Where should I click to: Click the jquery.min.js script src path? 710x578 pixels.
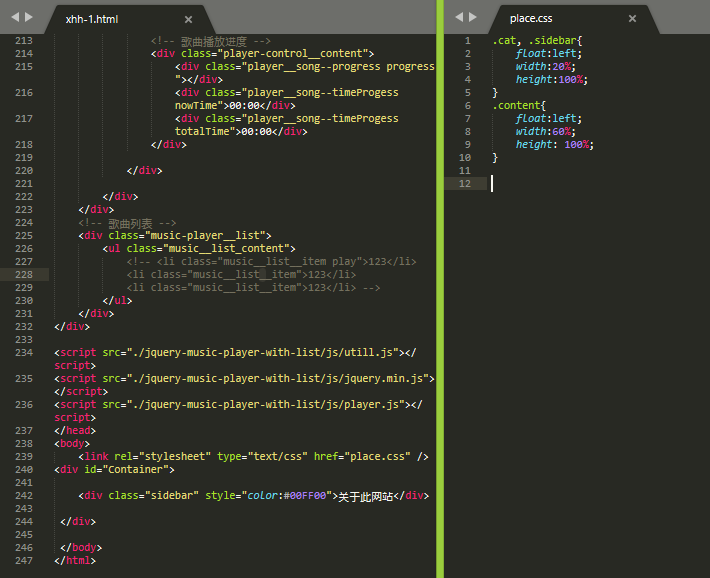278,379
